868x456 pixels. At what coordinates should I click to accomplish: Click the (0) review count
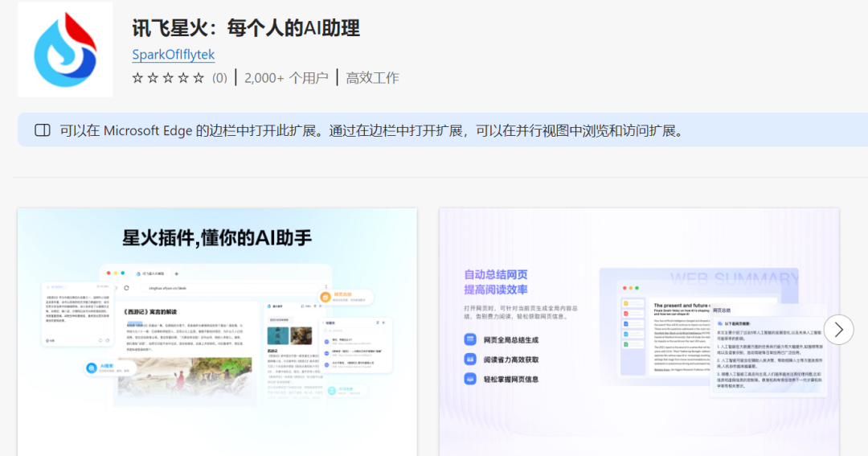(x=219, y=78)
